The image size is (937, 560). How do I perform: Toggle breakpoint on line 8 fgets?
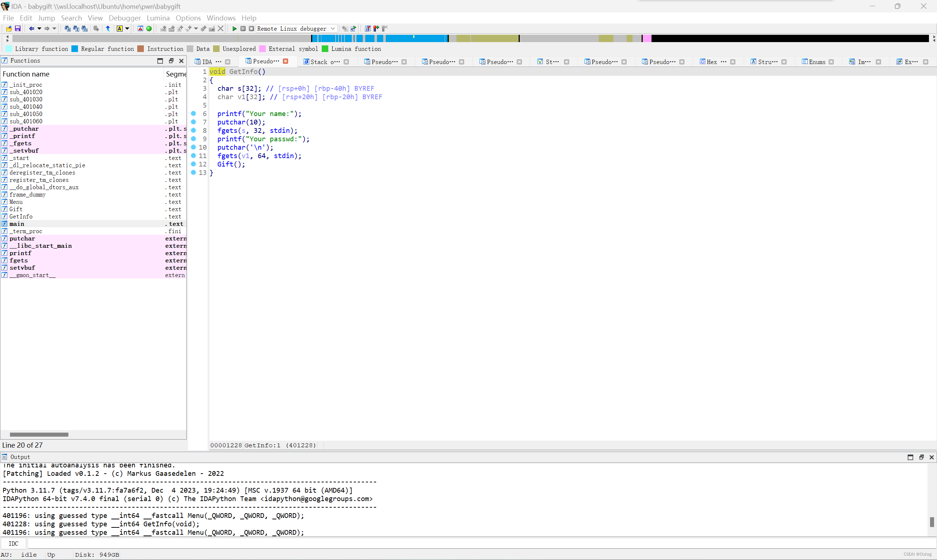pyautogui.click(x=194, y=130)
